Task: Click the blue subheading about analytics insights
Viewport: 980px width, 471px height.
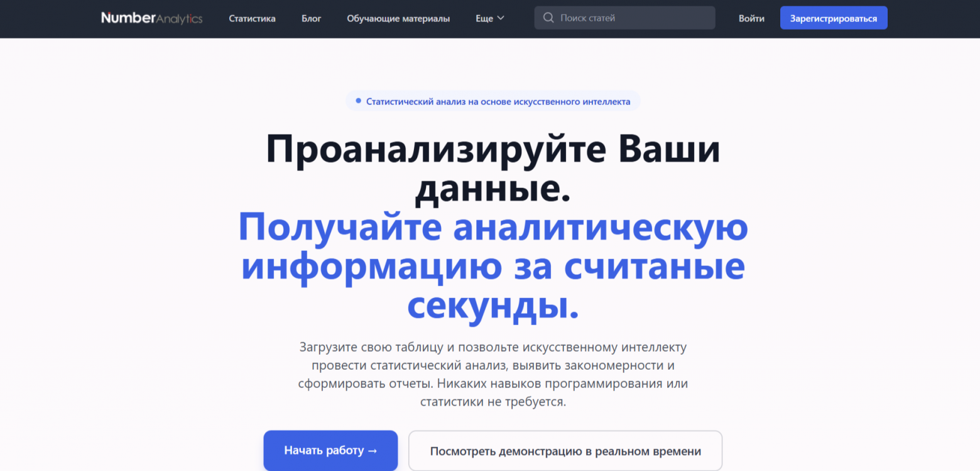Action: pyautogui.click(x=493, y=267)
